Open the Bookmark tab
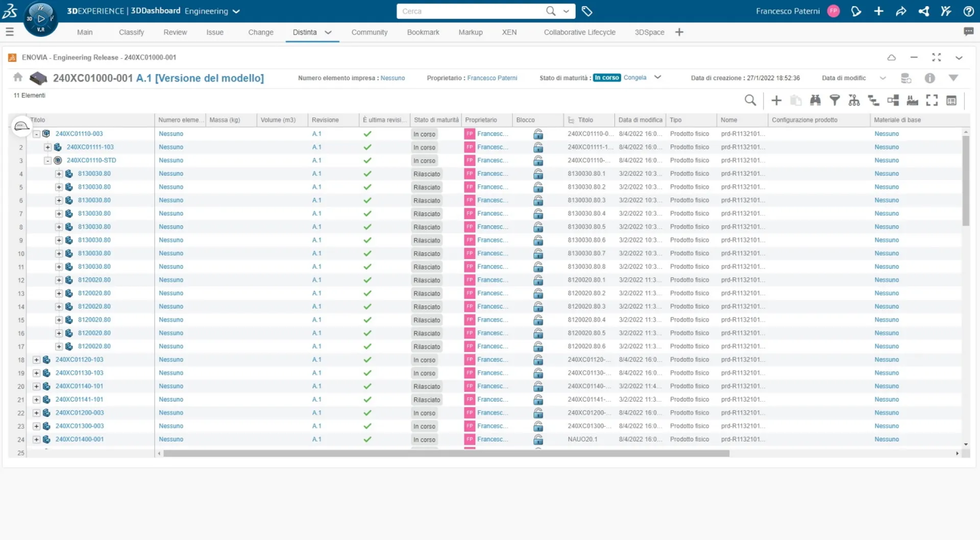 pos(423,32)
